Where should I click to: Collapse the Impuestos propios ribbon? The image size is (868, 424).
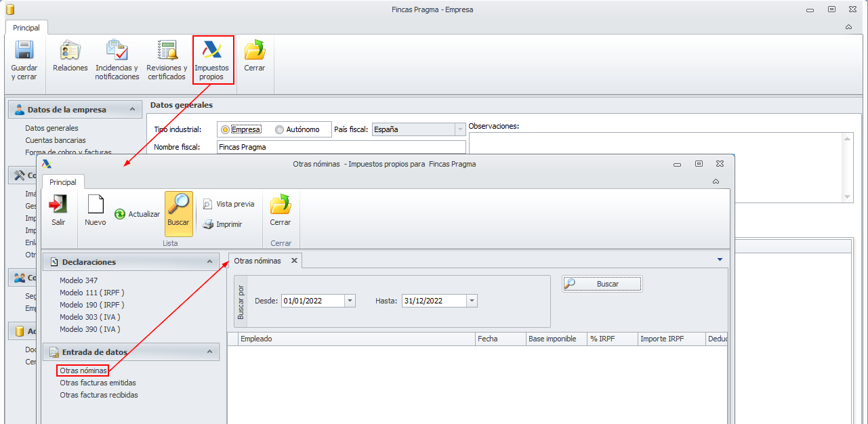pos(716,182)
